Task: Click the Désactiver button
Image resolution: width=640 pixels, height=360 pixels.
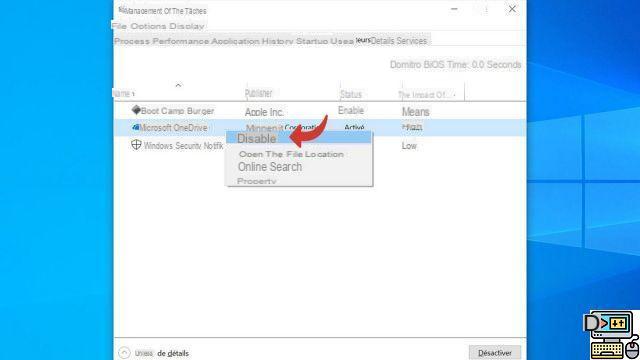Action: tap(495, 353)
